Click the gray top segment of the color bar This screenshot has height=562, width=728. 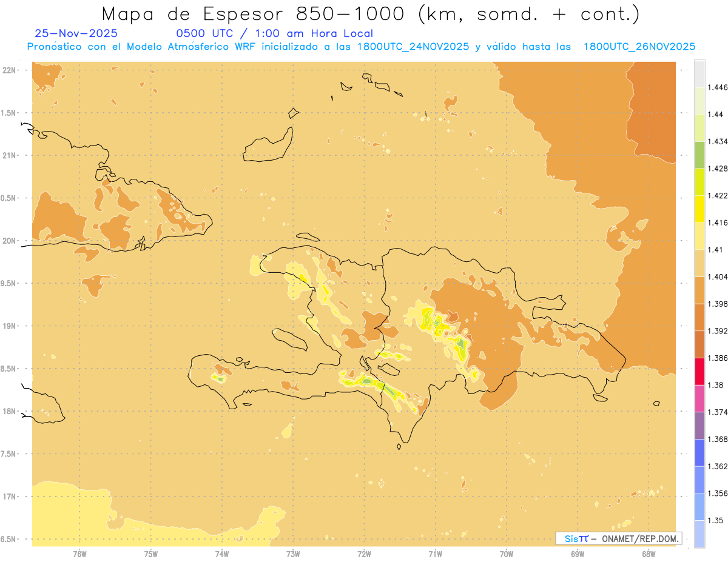[699, 73]
